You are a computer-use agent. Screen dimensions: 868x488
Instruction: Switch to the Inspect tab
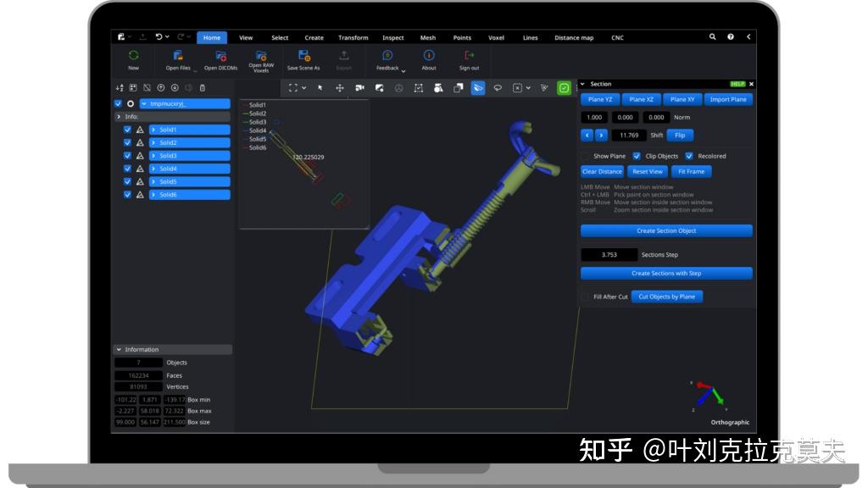(x=393, y=37)
